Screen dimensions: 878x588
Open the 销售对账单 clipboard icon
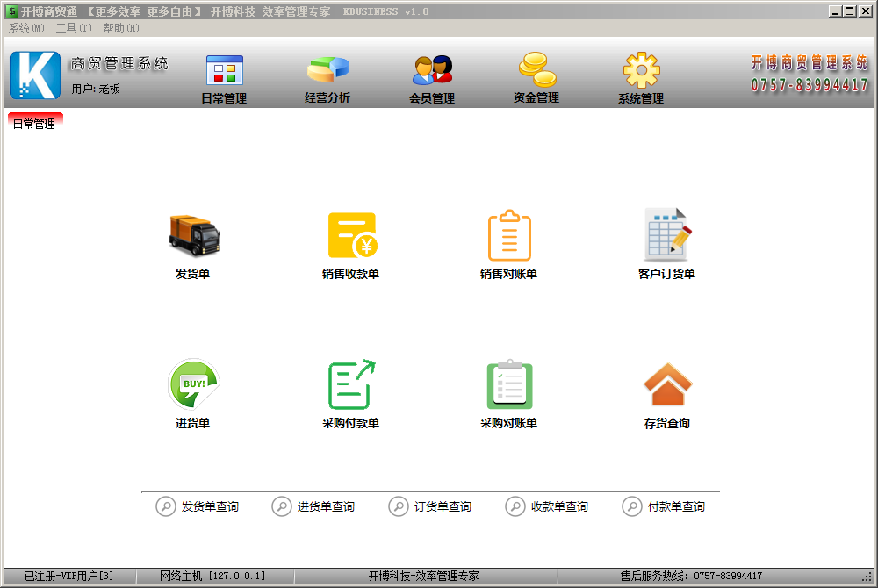(x=509, y=235)
